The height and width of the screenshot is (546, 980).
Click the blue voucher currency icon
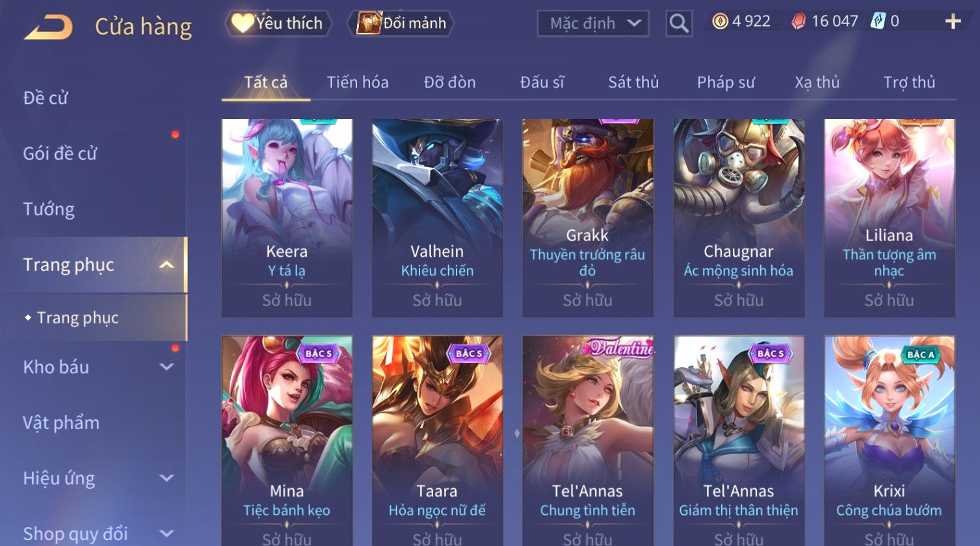point(879,21)
